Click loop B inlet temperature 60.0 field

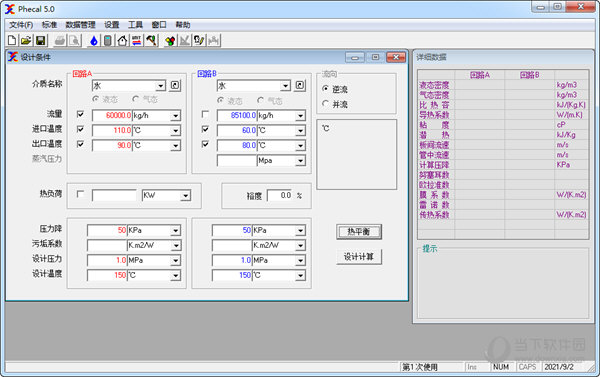point(237,131)
